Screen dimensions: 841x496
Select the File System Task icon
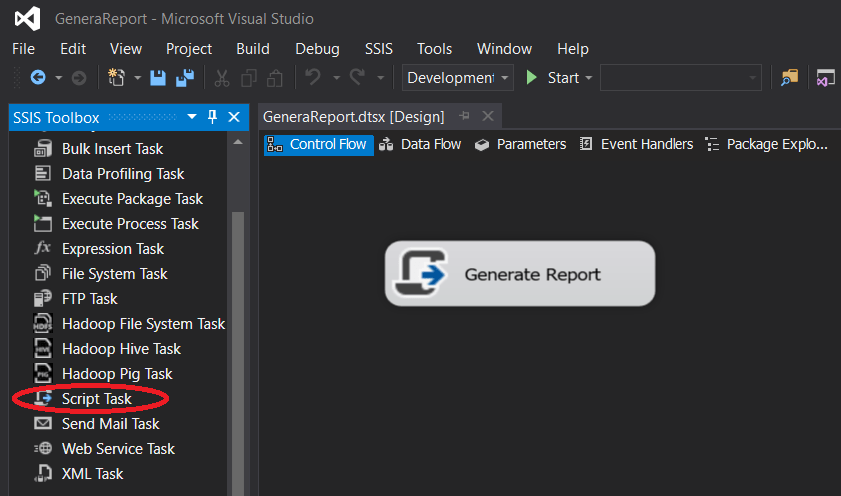pos(43,273)
